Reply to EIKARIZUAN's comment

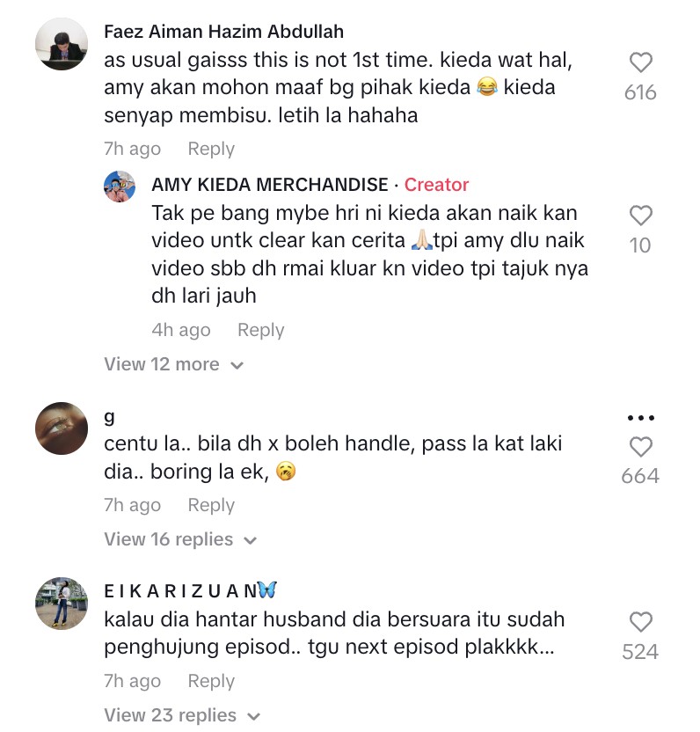coord(211,681)
